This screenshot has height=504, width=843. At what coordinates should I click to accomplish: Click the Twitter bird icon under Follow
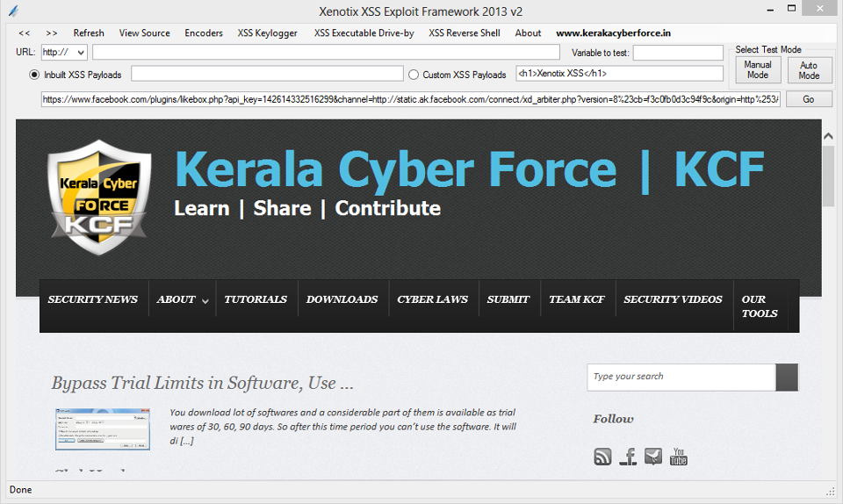point(653,457)
